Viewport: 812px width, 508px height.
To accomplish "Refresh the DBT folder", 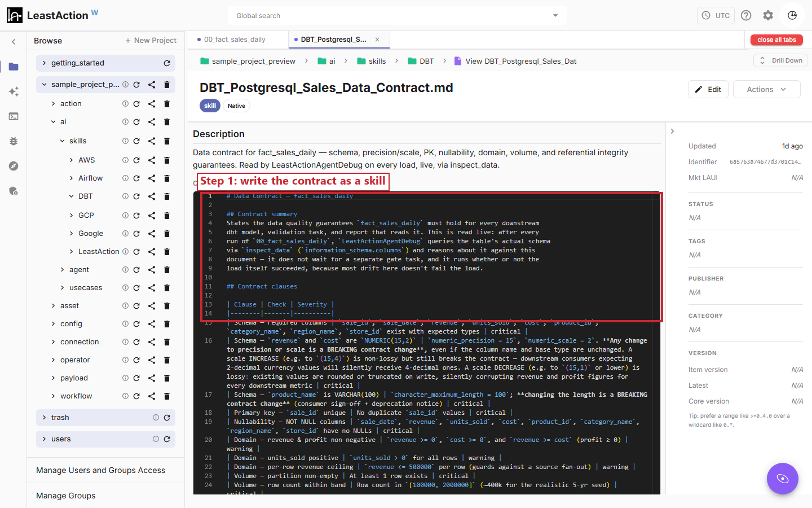I will pos(136,196).
